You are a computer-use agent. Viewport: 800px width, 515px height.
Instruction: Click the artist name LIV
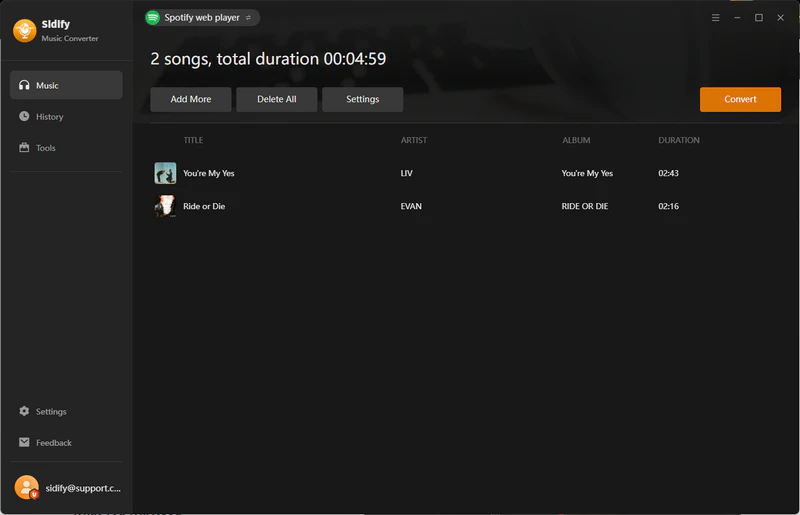pos(407,174)
